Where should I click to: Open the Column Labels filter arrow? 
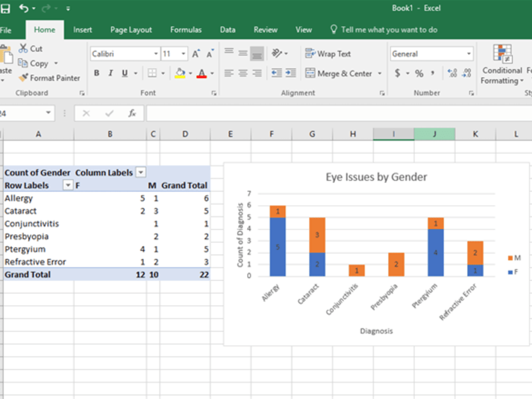(139, 172)
